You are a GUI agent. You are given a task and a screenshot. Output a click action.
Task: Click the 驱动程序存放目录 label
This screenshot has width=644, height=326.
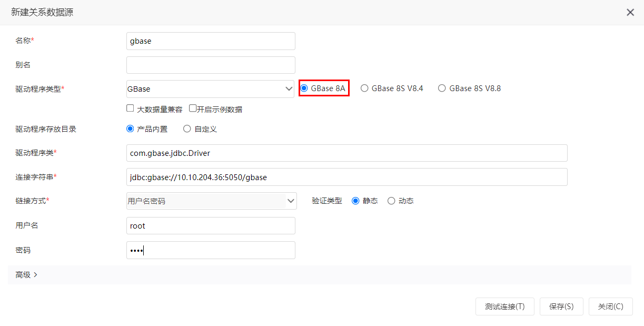[46, 129]
